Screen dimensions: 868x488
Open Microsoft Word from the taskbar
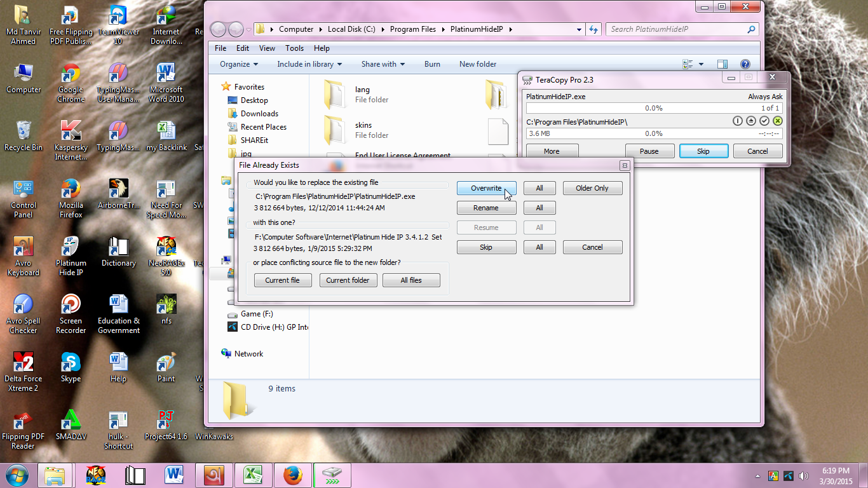[174, 475]
